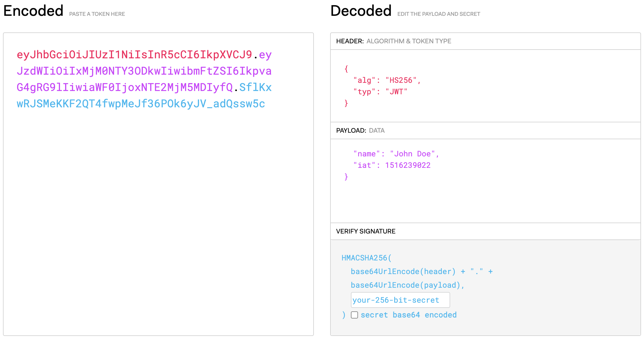Click the HEADER: ALGORITHM & TOKEN TYPE label
Screen dimensions: 644x340
pyautogui.click(x=393, y=41)
